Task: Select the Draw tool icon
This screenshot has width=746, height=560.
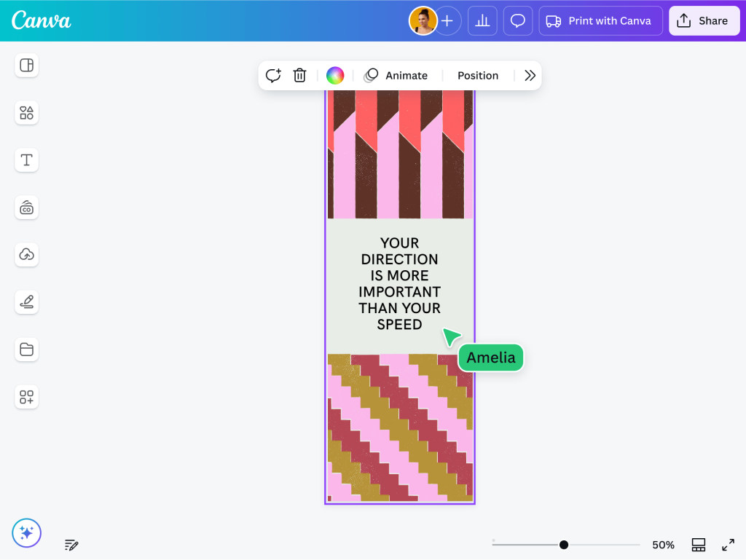Action: [27, 302]
